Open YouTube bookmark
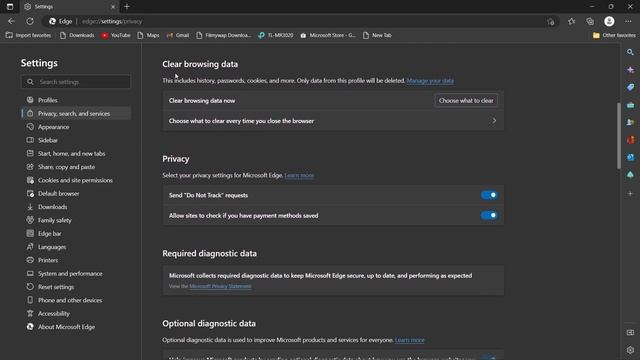Viewport: 640px width, 360px height. coord(116,36)
